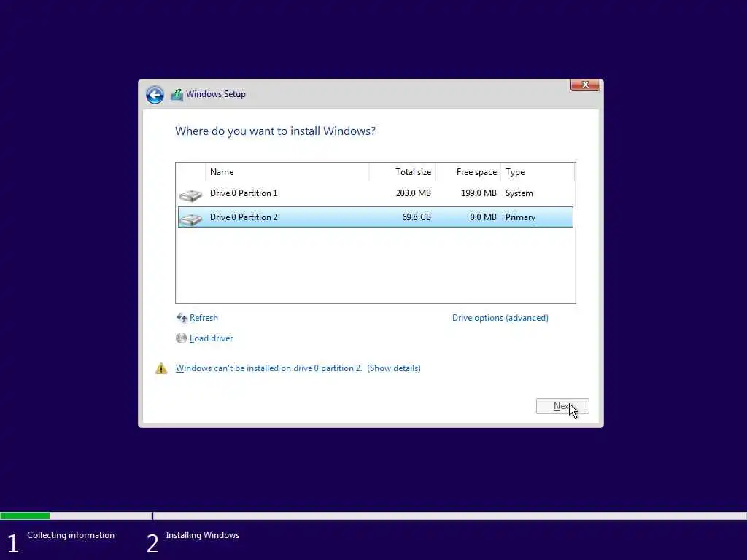Sort by the Free space column header
747x560 pixels.
click(468, 172)
